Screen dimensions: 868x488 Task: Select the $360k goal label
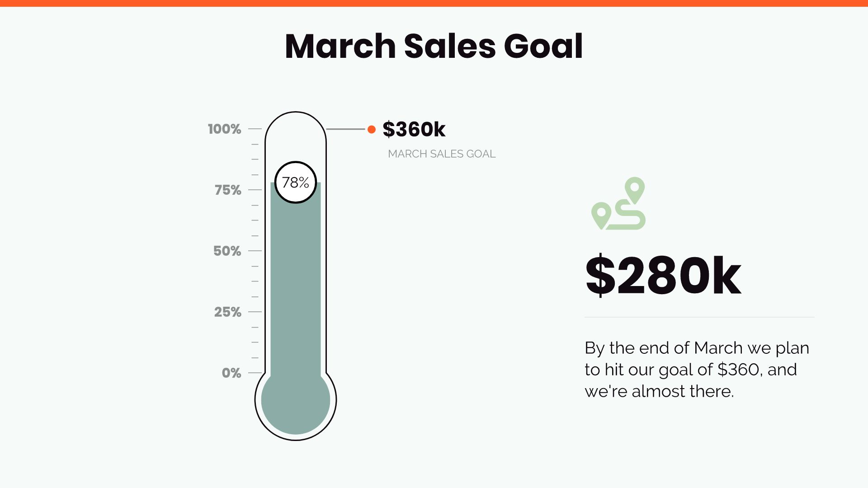(x=414, y=129)
